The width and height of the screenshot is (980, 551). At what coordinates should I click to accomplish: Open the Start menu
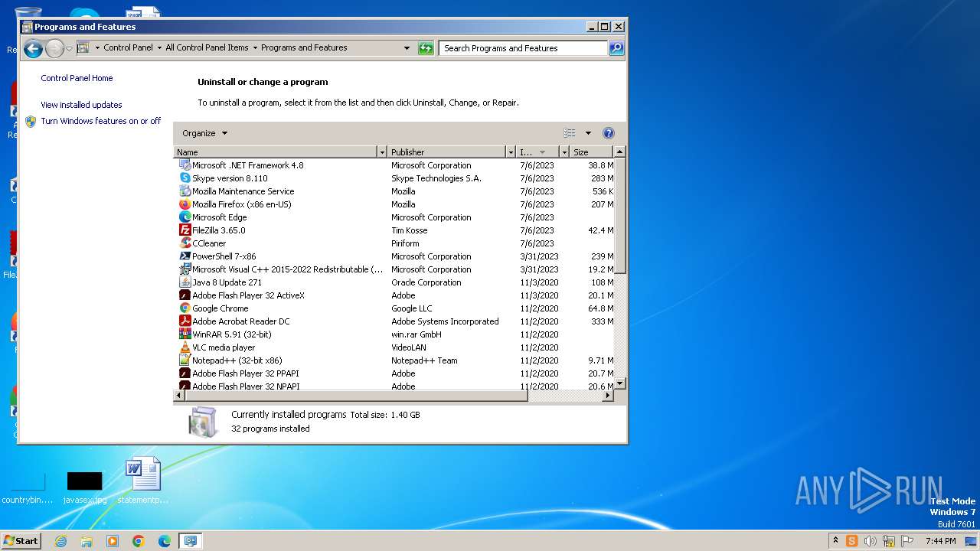[x=21, y=541]
